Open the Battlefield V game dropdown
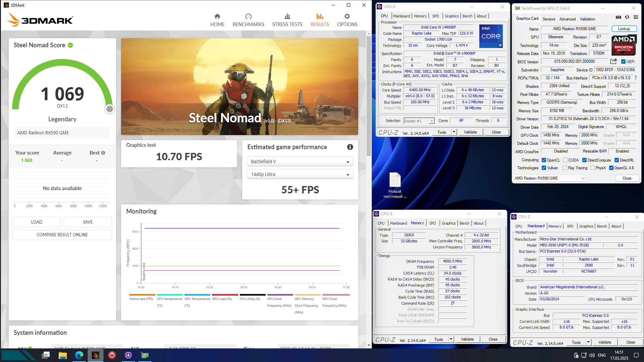The image size is (644, 362). (300, 162)
